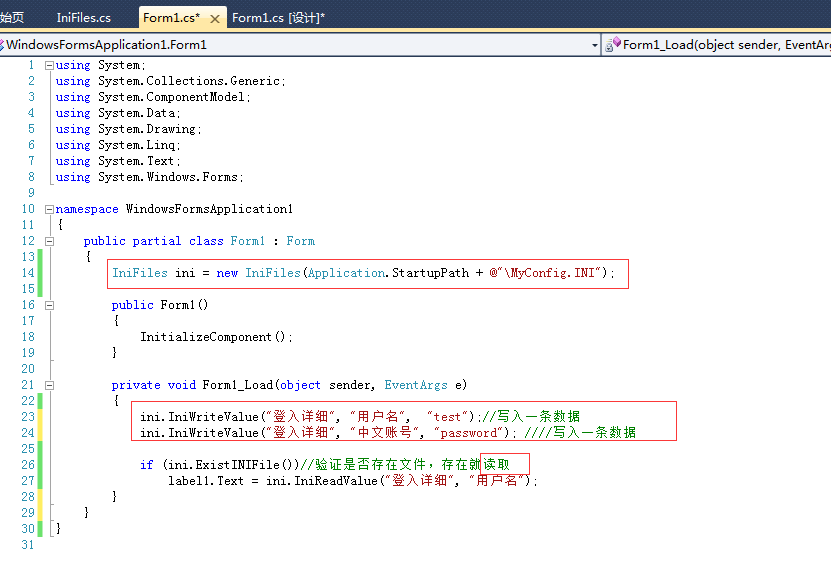Viewport: 831px width, 562px height.
Task: Click label1.Text in the code
Action: [205, 481]
